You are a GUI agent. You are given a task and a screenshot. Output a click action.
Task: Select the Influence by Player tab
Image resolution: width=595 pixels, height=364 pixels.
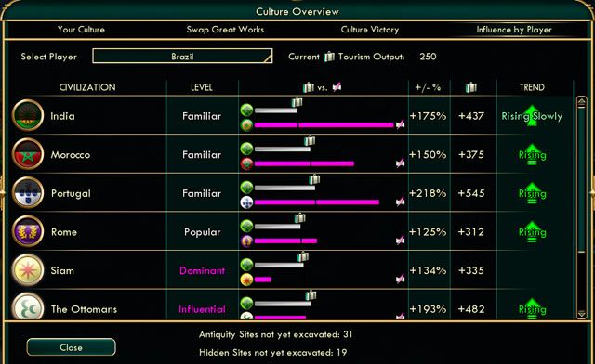coord(514,30)
